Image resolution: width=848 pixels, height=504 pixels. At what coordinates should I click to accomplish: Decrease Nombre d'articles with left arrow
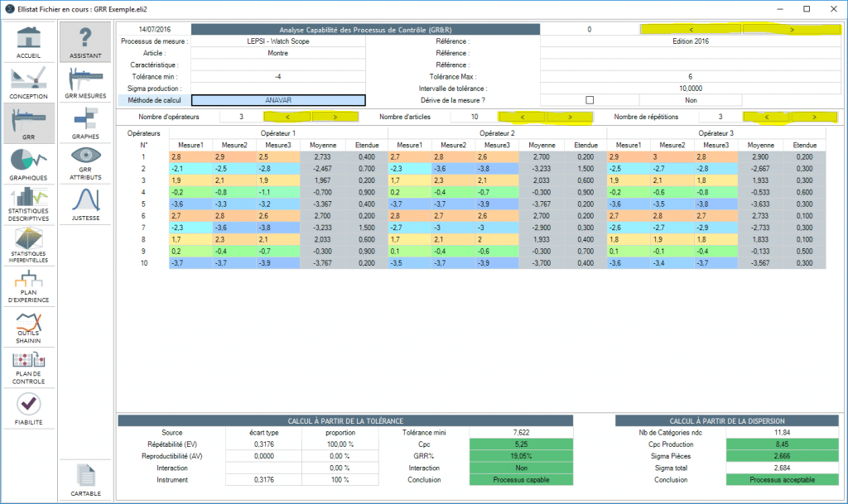523,117
